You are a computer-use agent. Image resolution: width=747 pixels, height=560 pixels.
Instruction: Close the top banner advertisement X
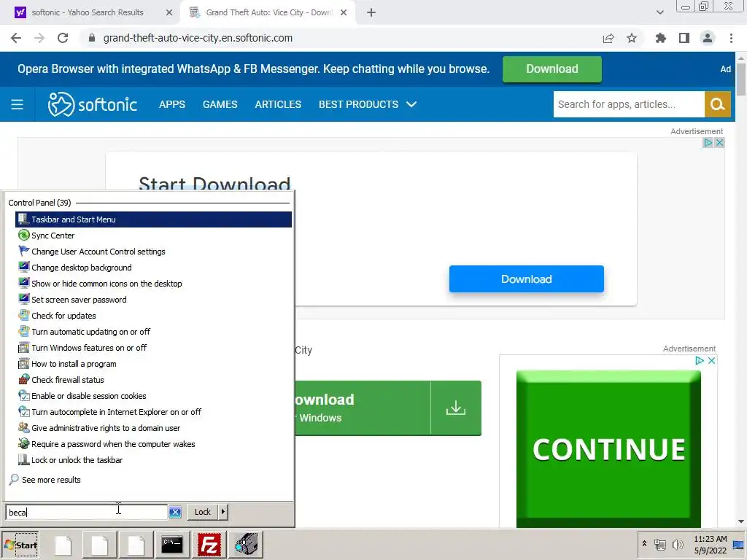click(x=719, y=142)
